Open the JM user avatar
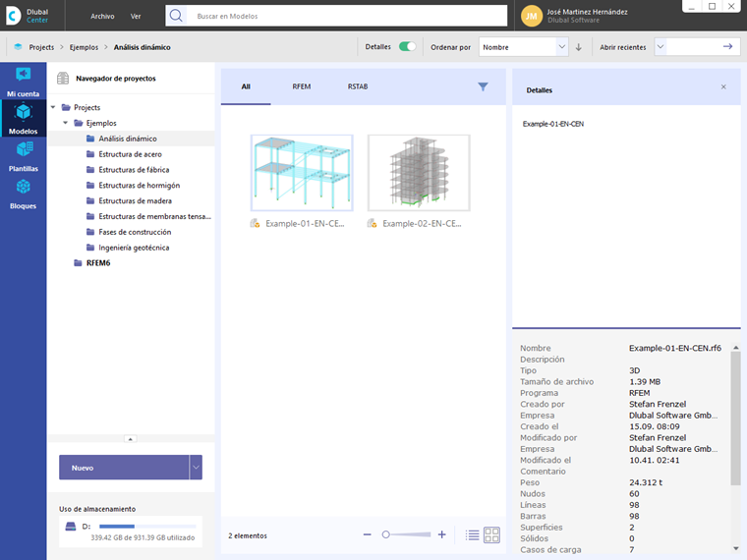The height and width of the screenshot is (560, 747). [531, 16]
